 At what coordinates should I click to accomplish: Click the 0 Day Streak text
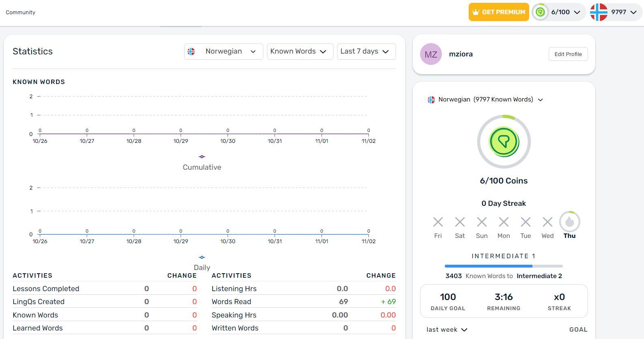[x=504, y=203]
